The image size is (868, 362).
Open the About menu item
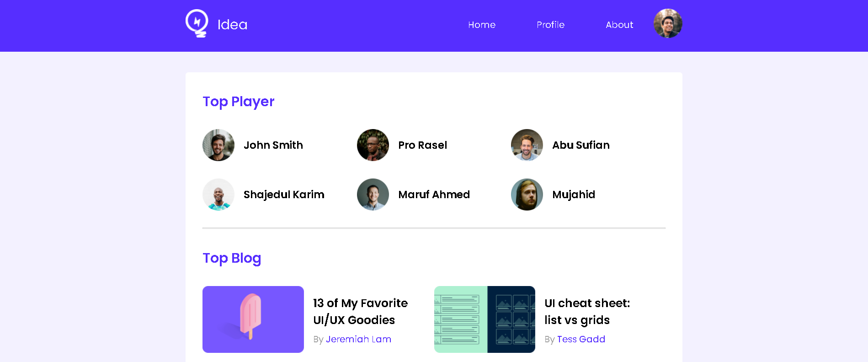pyautogui.click(x=619, y=25)
